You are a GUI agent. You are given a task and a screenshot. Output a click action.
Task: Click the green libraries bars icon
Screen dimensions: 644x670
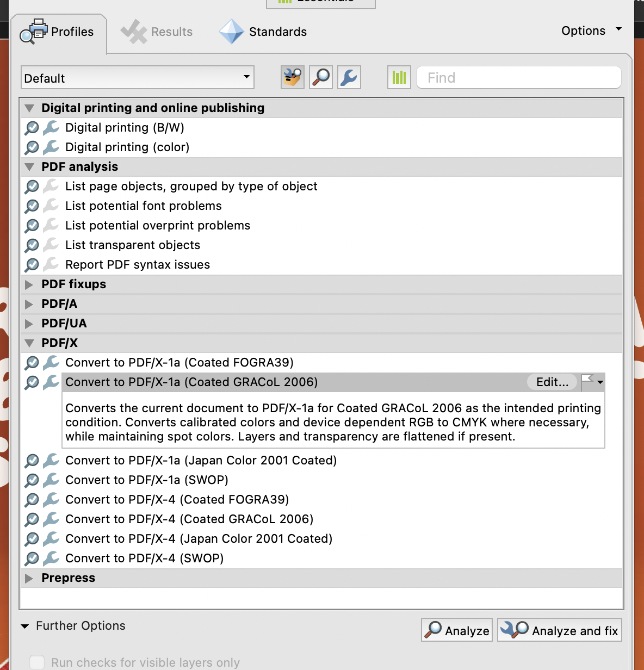(x=399, y=78)
